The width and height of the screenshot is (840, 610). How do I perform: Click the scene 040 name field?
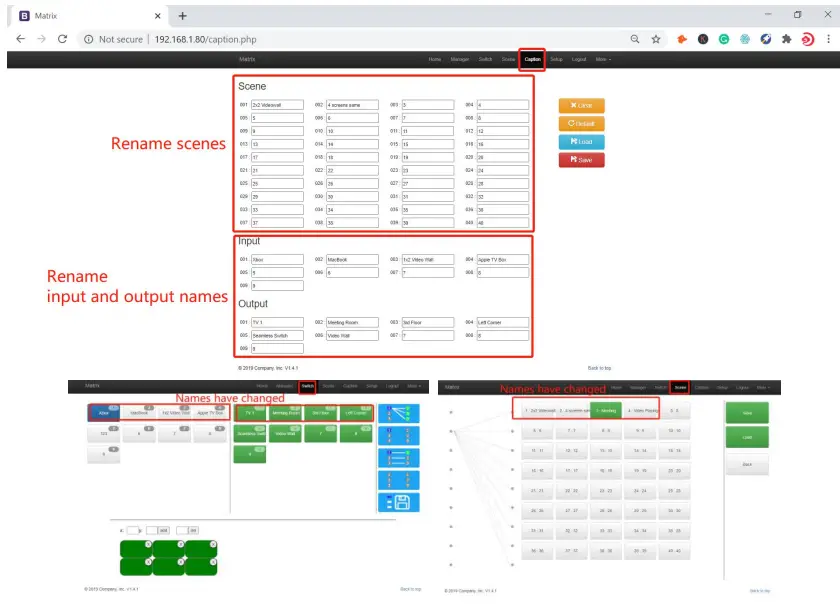(502, 222)
